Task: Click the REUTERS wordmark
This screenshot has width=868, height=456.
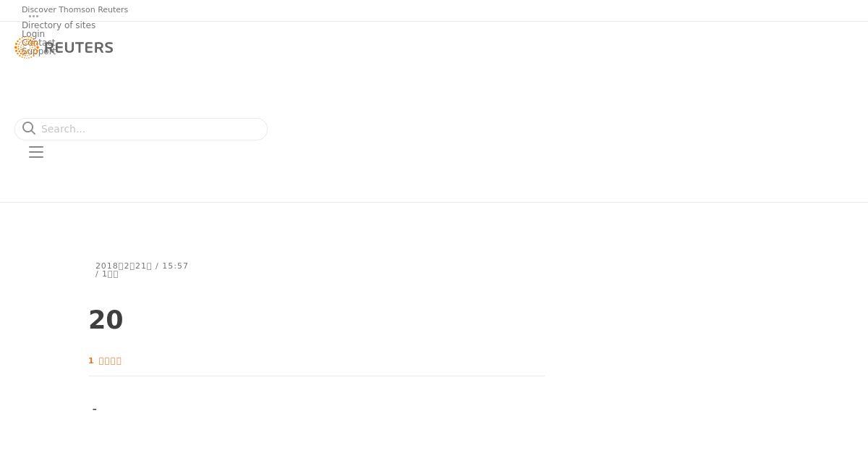Action: 78,48
